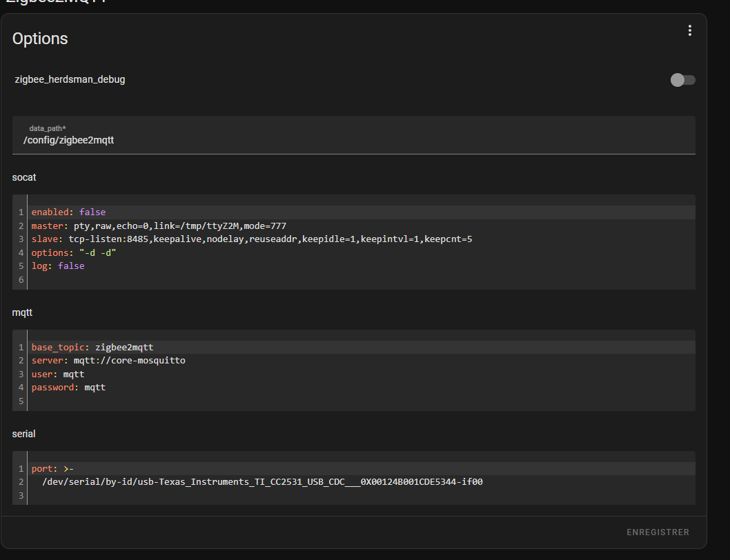
Task: Open the three-dot menu in Options card
Action: (689, 30)
